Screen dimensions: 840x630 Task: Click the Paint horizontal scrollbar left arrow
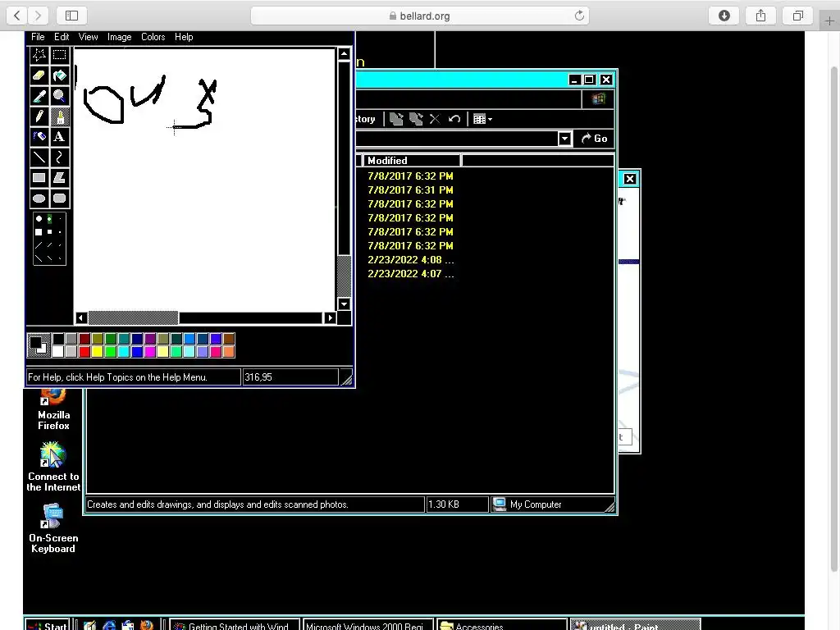(x=81, y=317)
